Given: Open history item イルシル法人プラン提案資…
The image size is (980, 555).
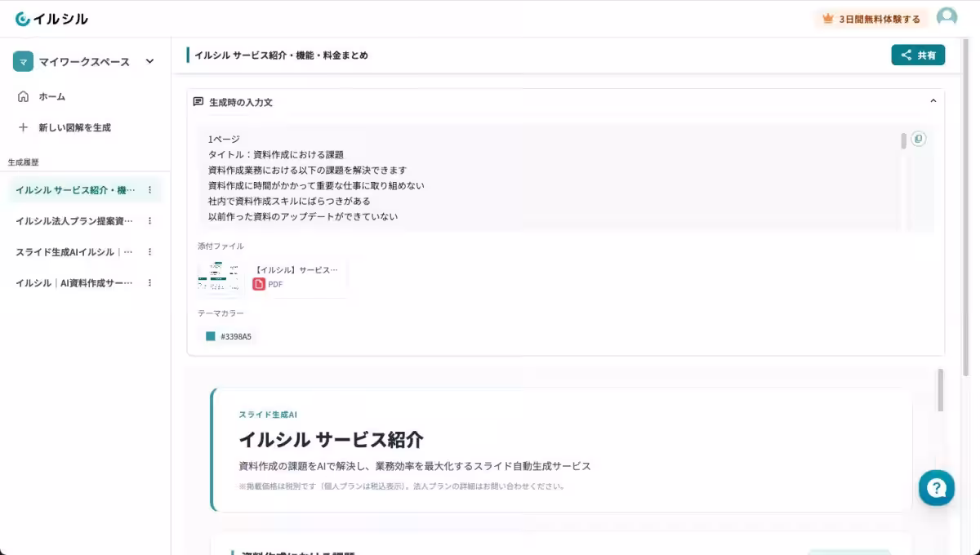Looking at the screenshot, I should (74, 220).
